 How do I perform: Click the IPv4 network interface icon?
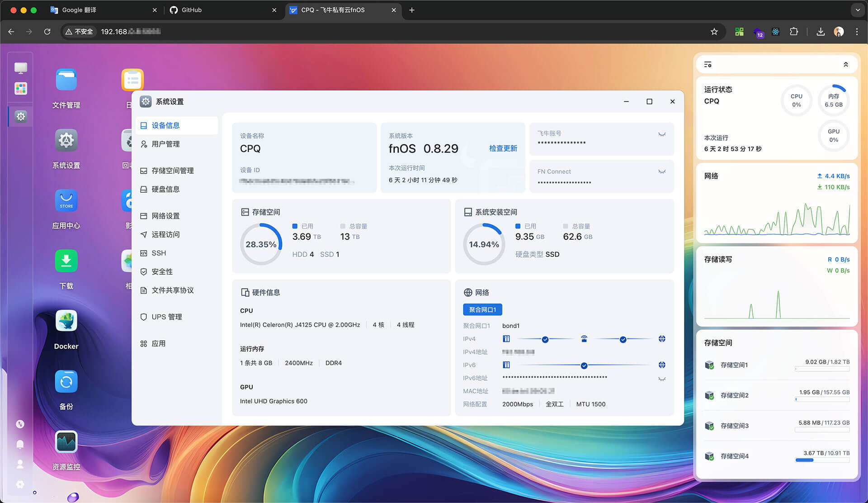click(x=506, y=339)
